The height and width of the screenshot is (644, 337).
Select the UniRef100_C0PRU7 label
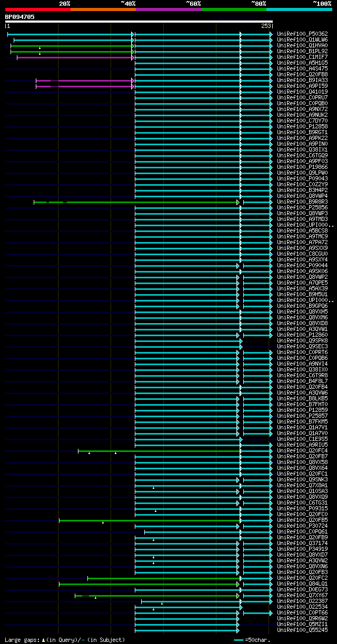point(302,98)
